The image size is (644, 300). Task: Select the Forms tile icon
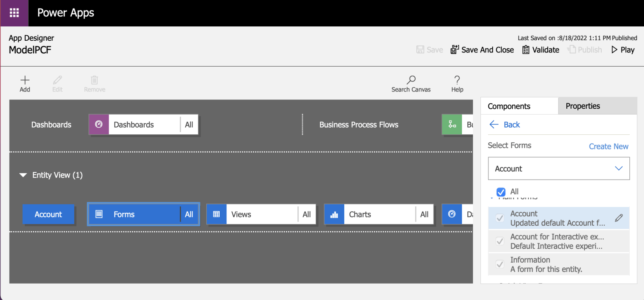tap(99, 214)
